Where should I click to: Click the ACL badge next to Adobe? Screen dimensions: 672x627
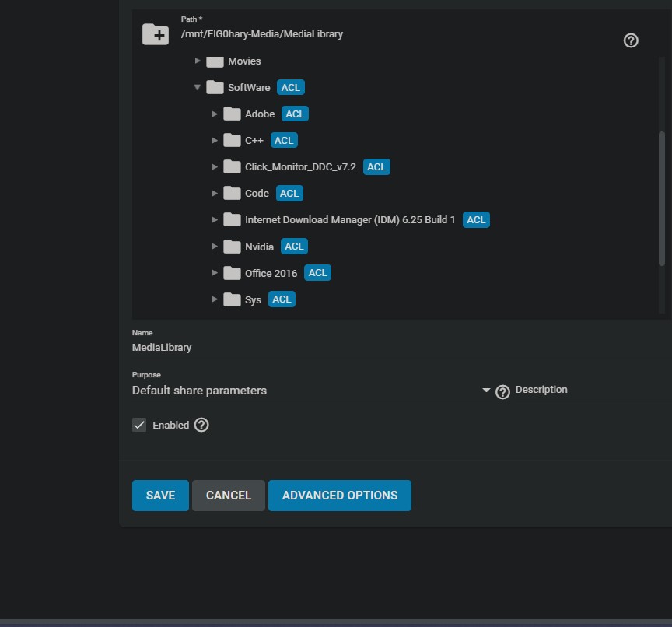[295, 114]
